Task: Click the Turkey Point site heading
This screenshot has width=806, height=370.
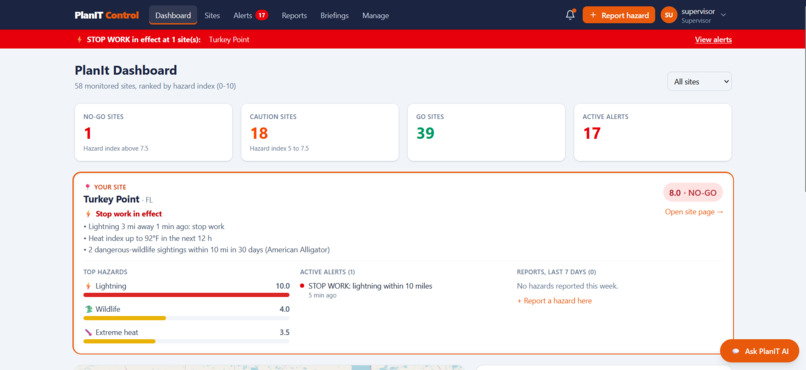Action: point(111,199)
